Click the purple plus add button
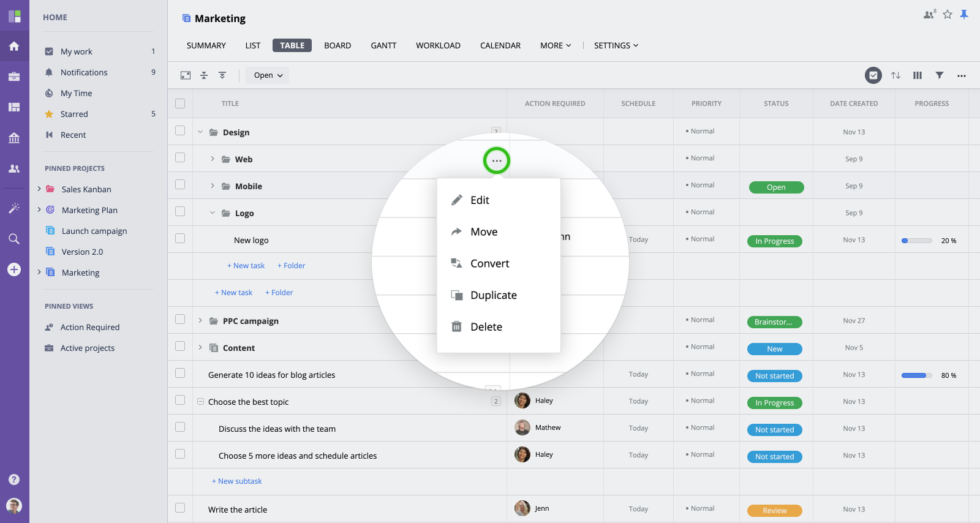 point(14,269)
